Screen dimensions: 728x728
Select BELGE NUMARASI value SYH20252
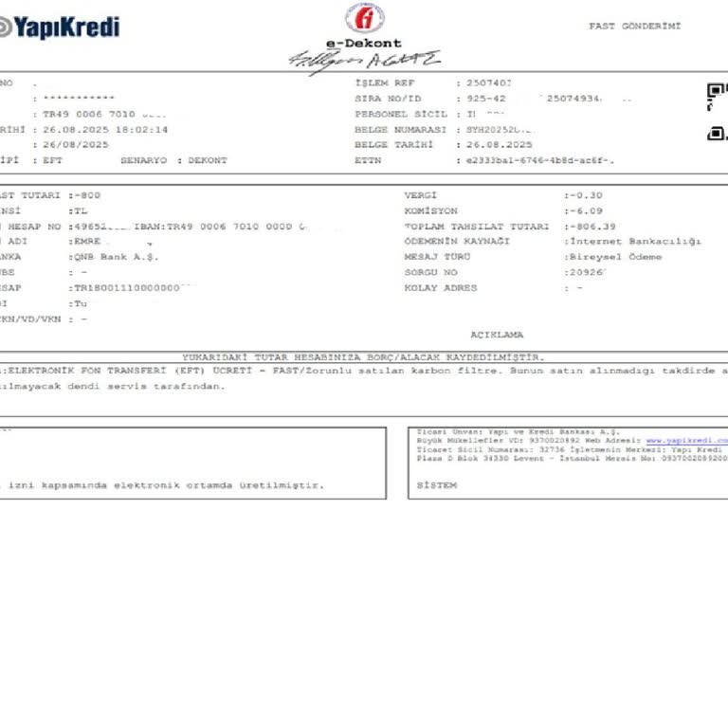(x=500, y=130)
